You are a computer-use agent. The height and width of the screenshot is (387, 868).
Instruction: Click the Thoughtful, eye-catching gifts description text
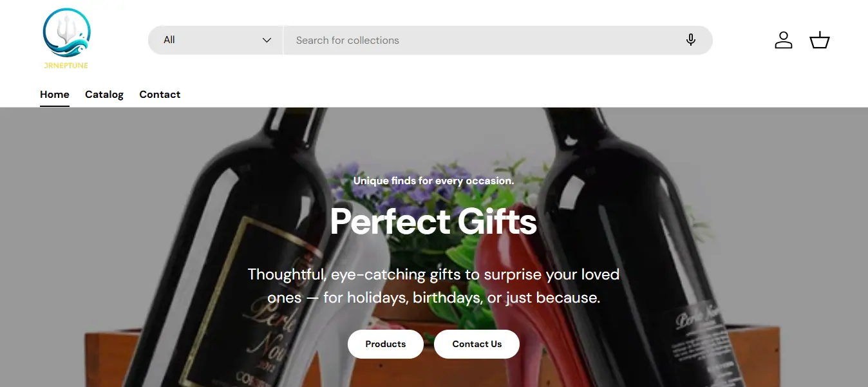pos(433,286)
